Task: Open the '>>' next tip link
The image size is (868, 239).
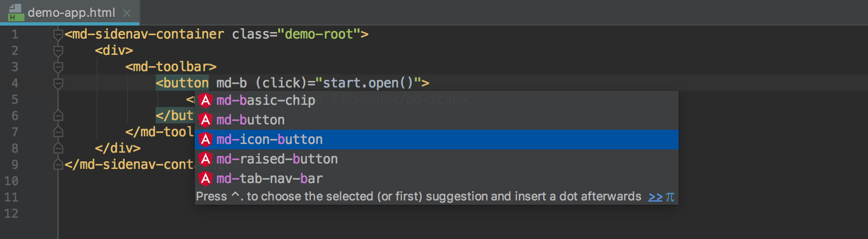Action: pos(655,197)
